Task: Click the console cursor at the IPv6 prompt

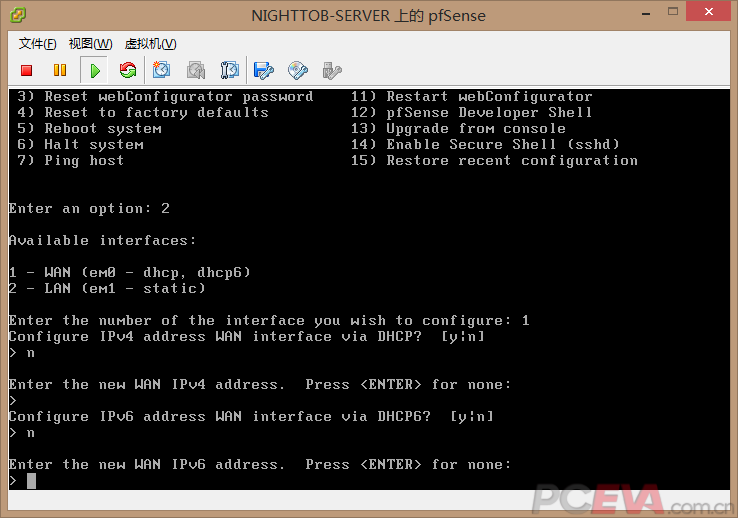Action: click(31, 481)
